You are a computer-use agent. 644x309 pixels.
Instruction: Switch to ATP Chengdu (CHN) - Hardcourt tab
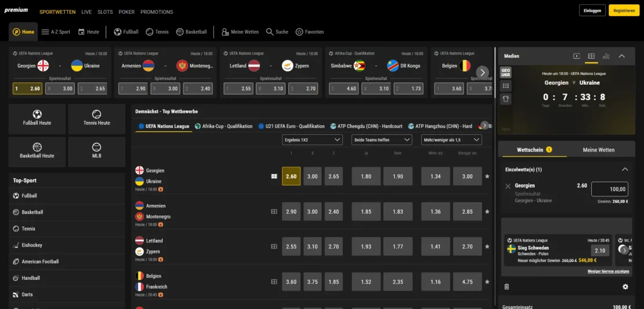pos(367,126)
